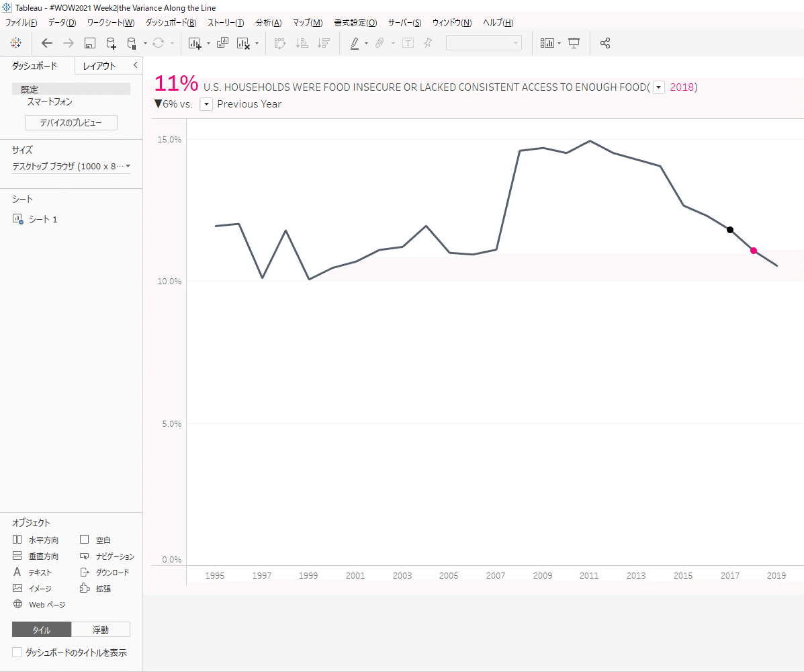Open the Show/Hide Cards icon
The image size is (804, 672).
pyautogui.click(x=547, y=43)
